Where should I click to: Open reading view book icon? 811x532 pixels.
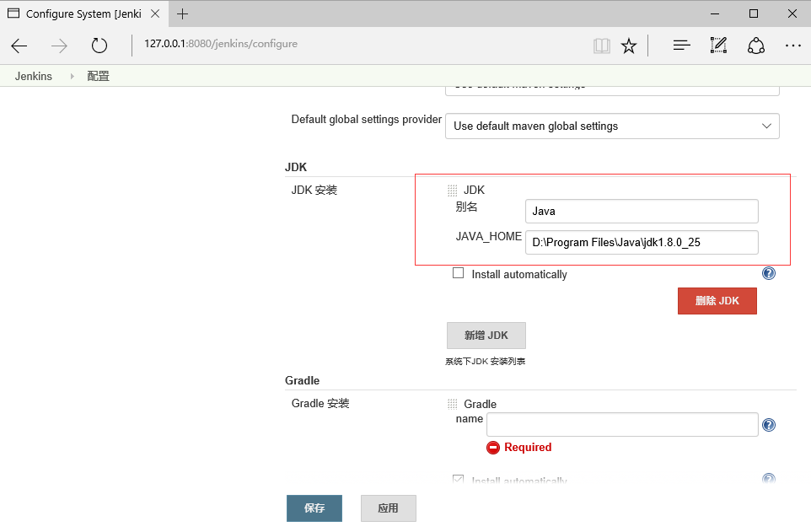coord(602,46)
